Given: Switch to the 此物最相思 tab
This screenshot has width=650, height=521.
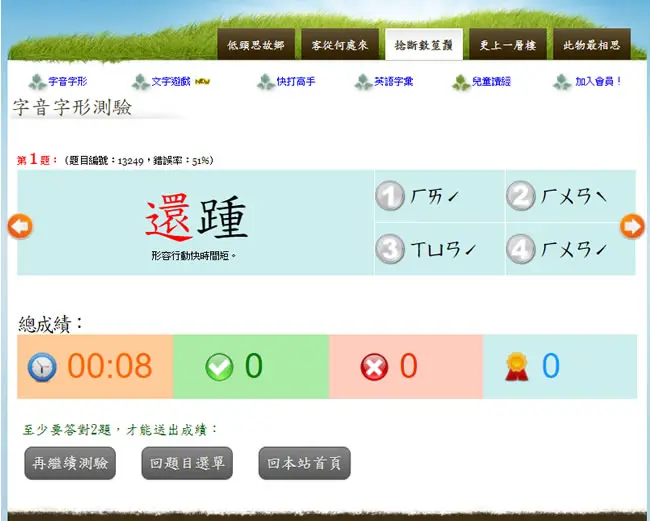Looking at the screenshot, I should click(x=592, y=45).
